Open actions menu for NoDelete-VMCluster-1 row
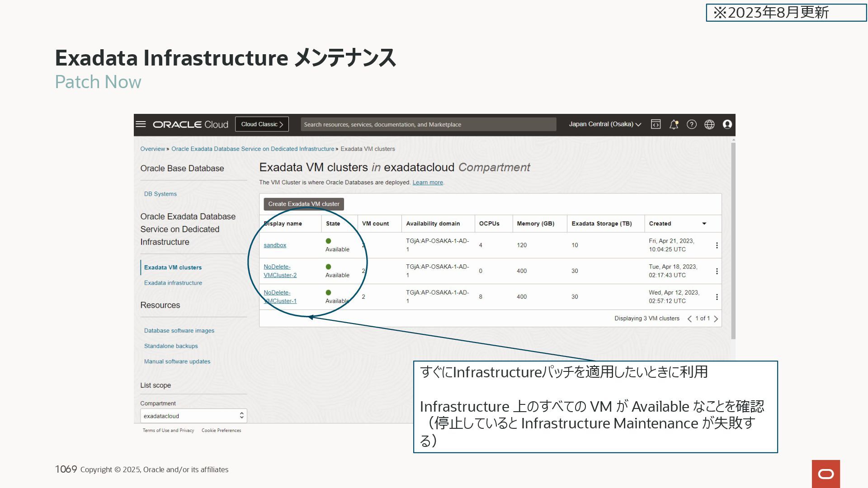The width and height of the screenshot is (868, 488). point(717,297)
